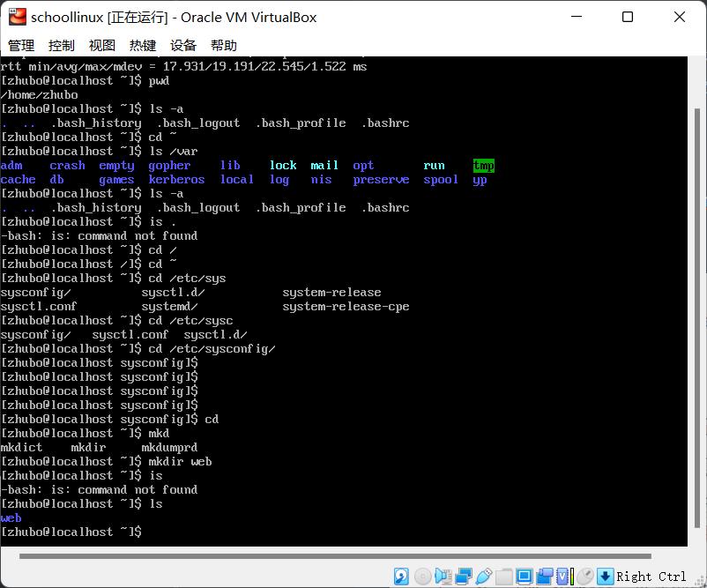Image resolution: width=707 pixels, height=588 pixels.
Task: Click the vertical scrollbar on the right
Action: pyautogui.click(x=697, y=318)
